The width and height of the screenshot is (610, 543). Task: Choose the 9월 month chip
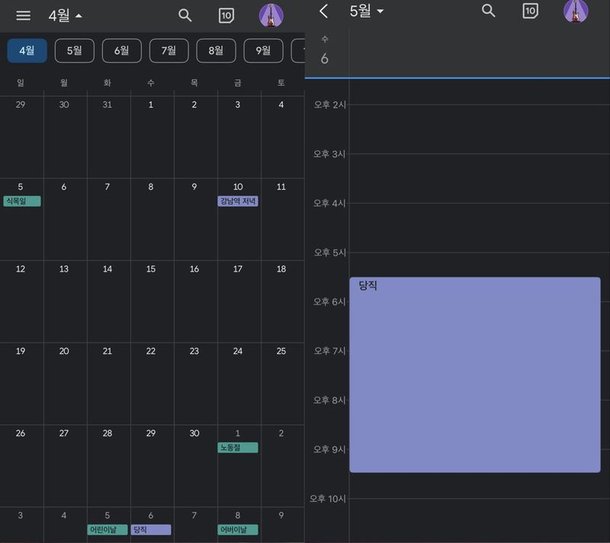[263, 51]
